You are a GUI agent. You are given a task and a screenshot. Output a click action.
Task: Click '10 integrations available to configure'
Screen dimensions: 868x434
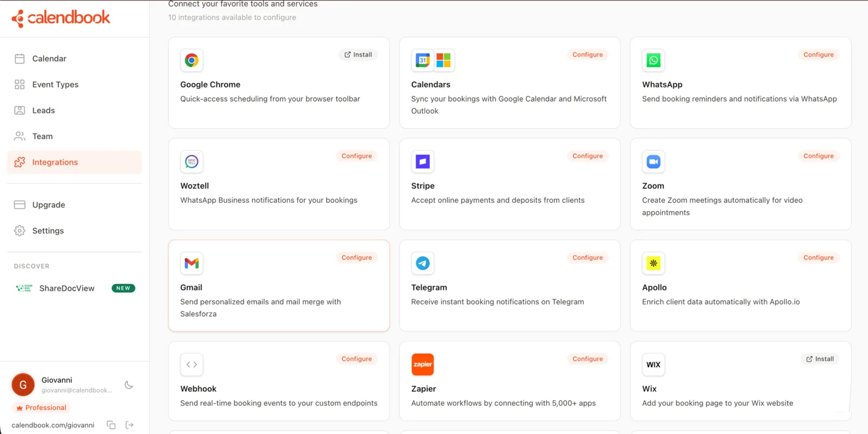232,17
